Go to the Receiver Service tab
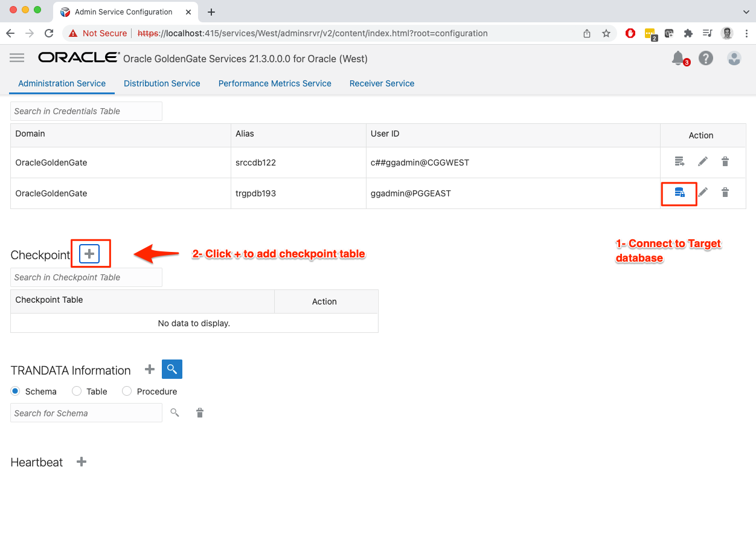The image size is (756, 548). point(382,83)
